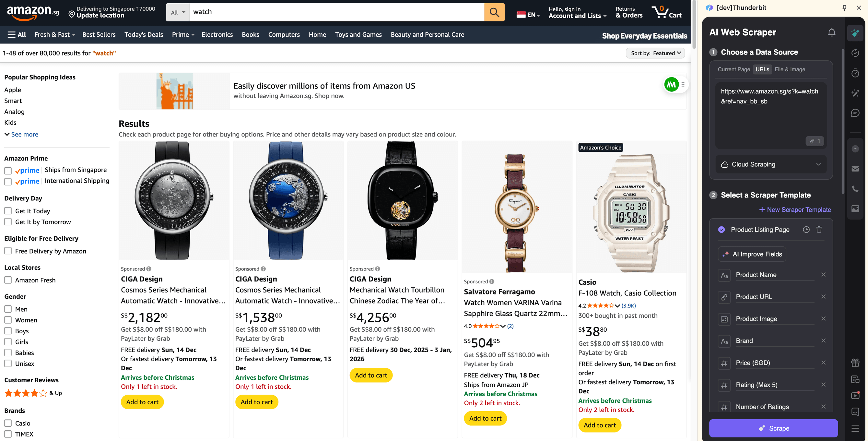868x441 pixels.
Task: Click the Scrape button
Action: pos(773,428)
